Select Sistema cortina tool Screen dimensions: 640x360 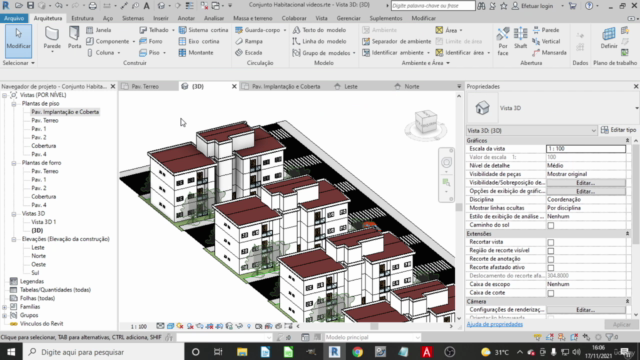(203, 30)
